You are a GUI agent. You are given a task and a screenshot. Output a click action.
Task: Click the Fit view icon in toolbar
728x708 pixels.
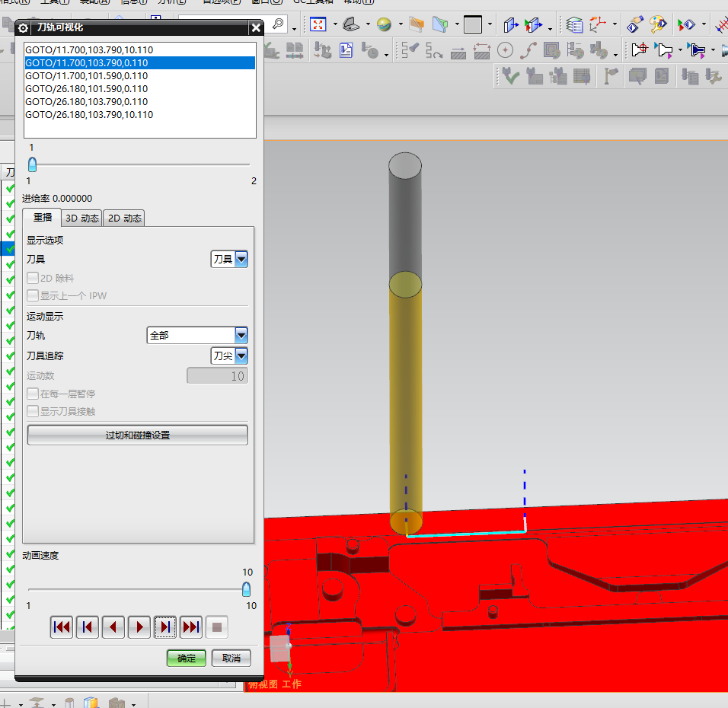[318, 24]
